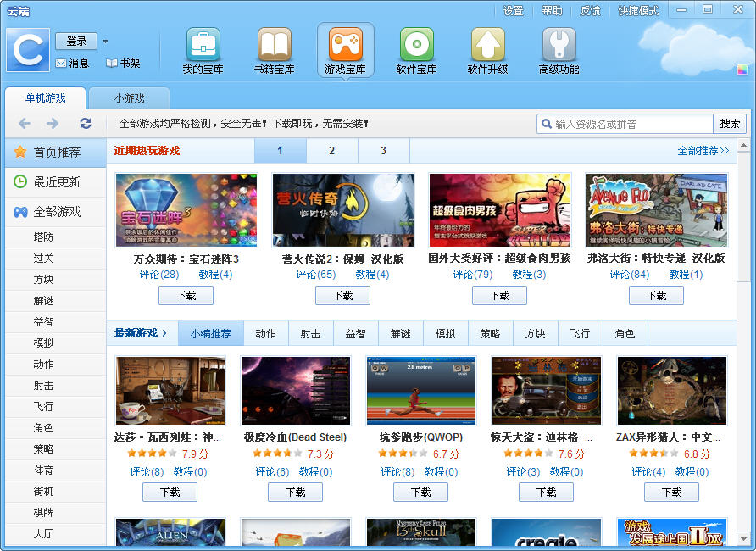Click the 搜索 button
Screen dimensions: 756x551
(x=730, y=124)
